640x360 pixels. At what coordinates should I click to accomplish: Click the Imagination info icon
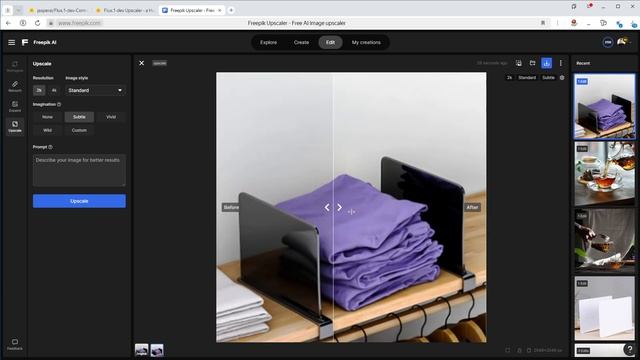[x=59, y=104]
